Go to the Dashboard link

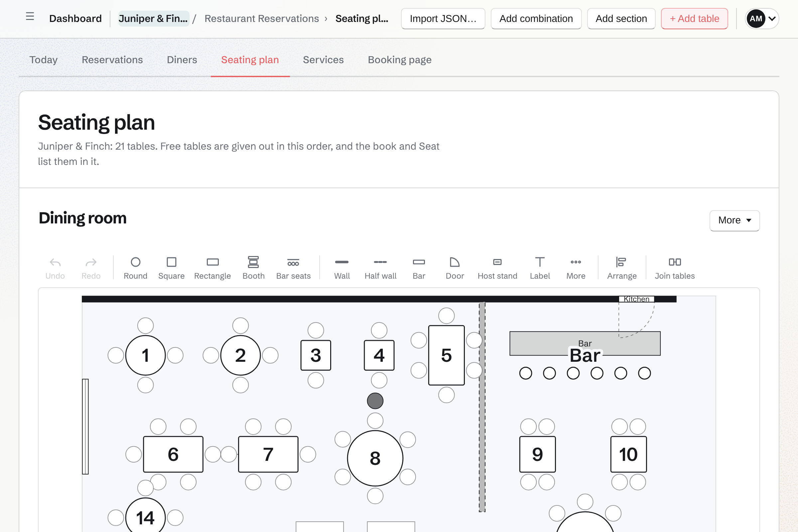click(75, 18)
